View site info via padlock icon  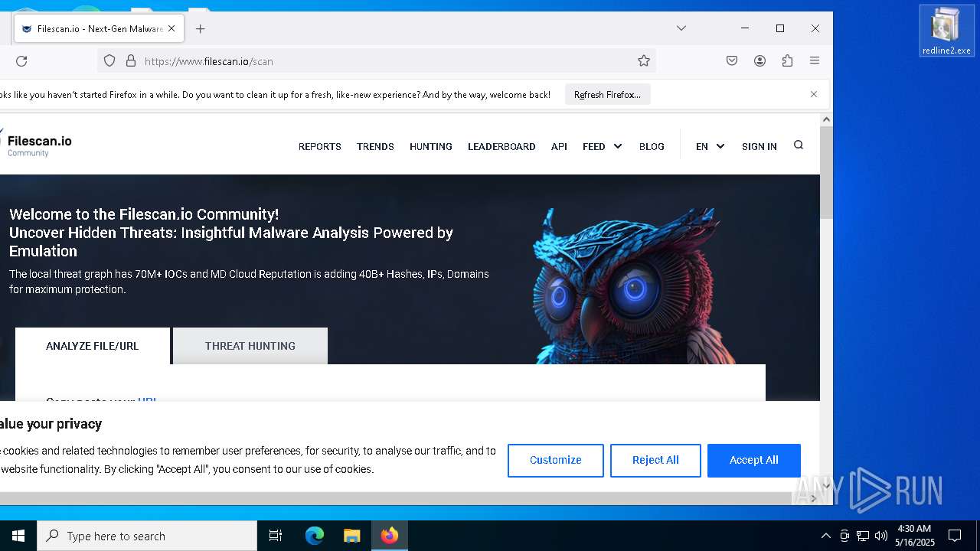pos(130,60)
